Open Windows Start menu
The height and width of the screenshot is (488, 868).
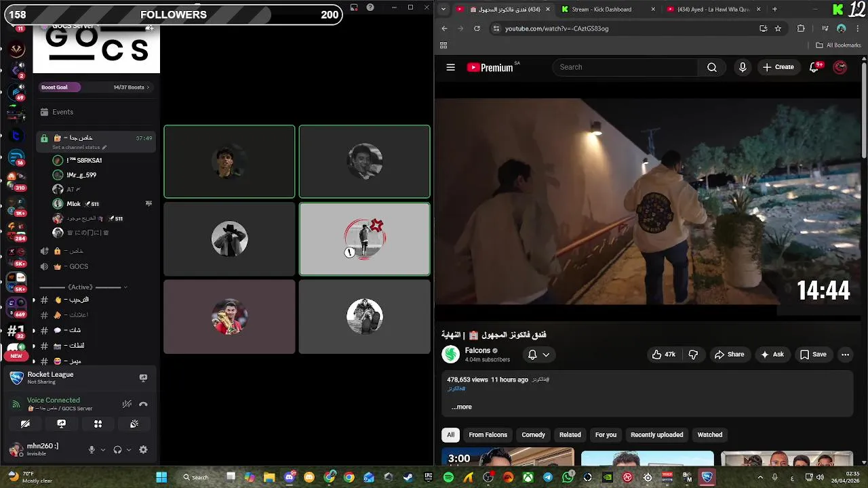click(161, 477)
